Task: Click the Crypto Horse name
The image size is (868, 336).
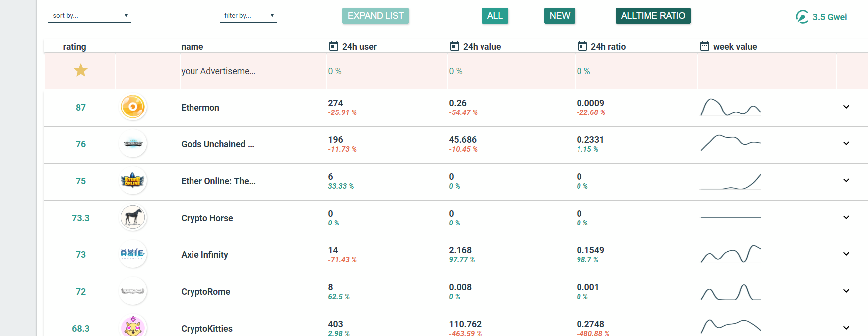Action: [x=207, y=218]
